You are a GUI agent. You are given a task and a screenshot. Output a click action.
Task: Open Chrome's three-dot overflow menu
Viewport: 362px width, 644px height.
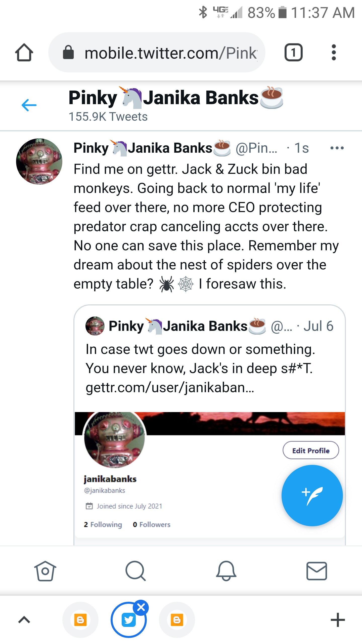[x=334, y=52]
